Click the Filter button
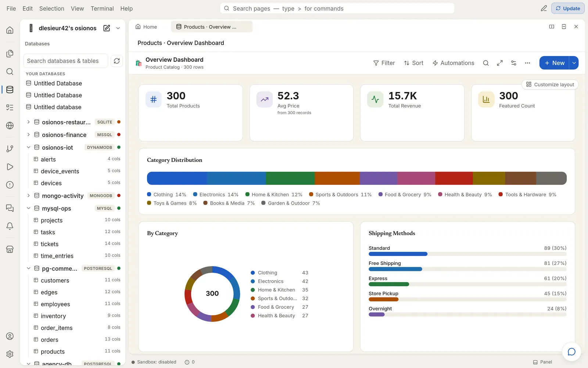588x368 pixels. (384, 63)
